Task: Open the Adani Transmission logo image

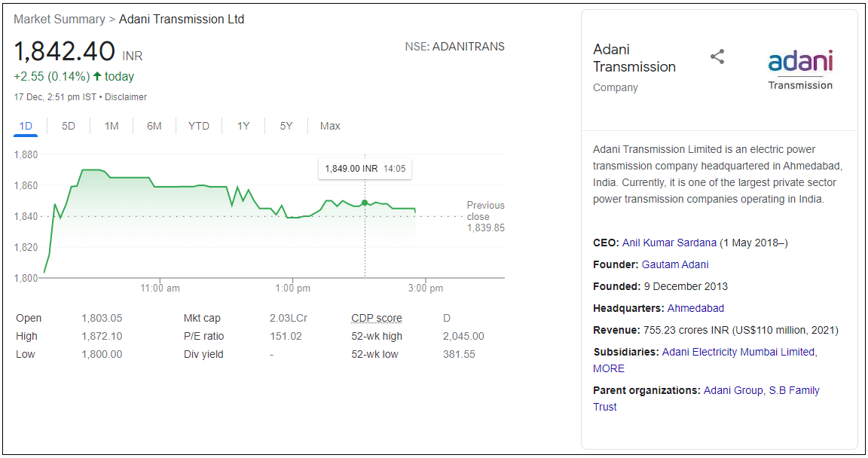Action: pyautogui.click(x=800, y=70)
